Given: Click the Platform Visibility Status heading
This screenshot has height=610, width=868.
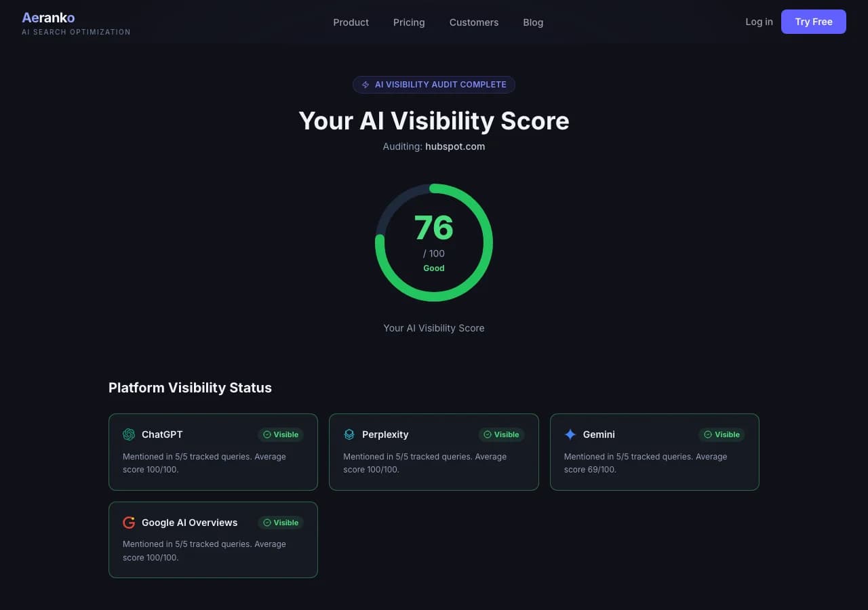Looking at the screenshot, I should 190,388.
